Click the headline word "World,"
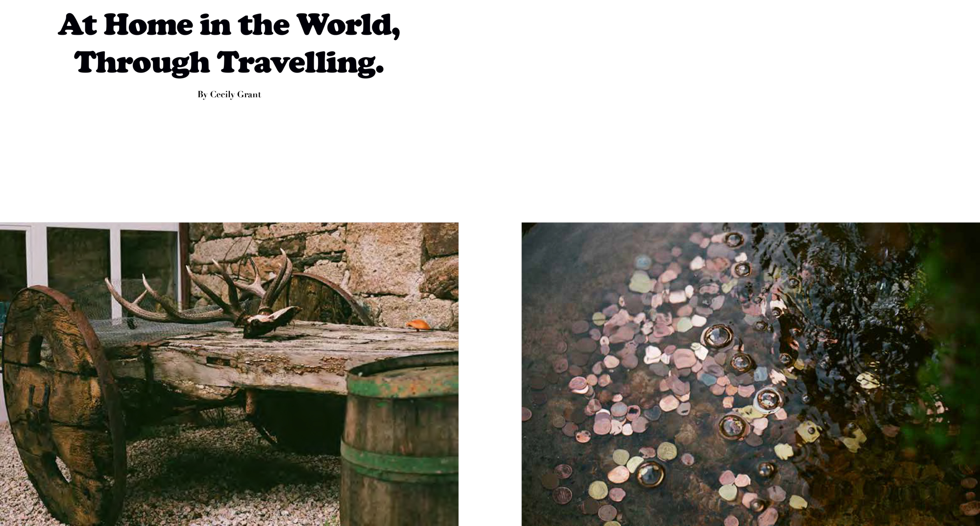Image resolution: width=980 pixels, height=526 pixels. coord(348,25)
